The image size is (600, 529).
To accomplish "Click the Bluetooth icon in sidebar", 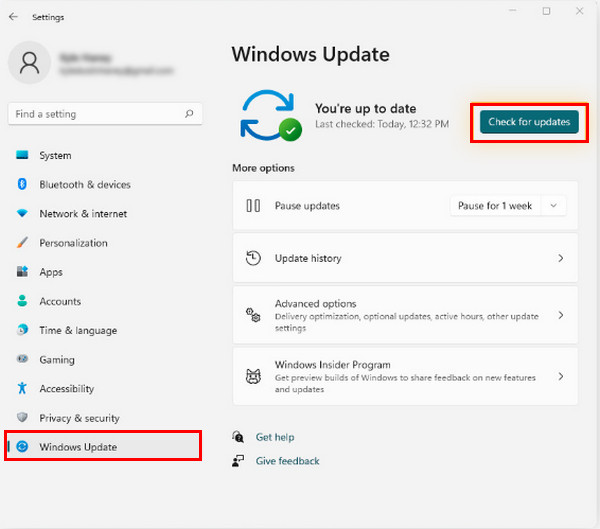I will click(22, 184).
